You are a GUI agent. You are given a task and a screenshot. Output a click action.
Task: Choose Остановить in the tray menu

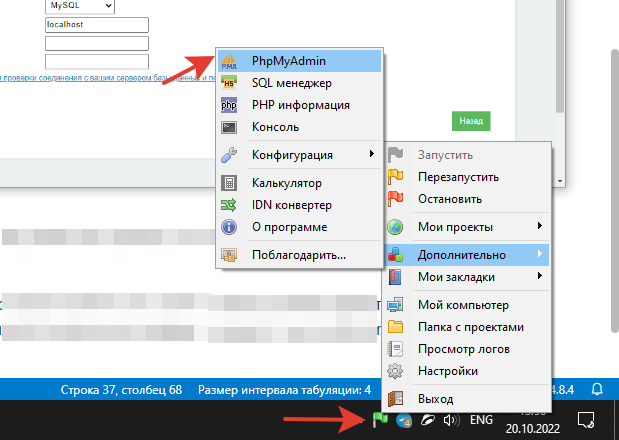coord(467,199)
